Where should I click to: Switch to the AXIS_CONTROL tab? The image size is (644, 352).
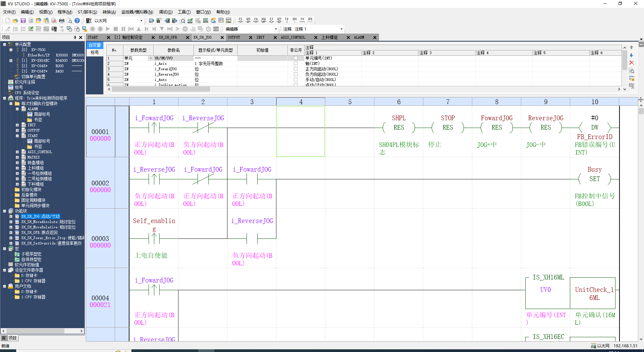pyautogui.click(x=293, y=37)
